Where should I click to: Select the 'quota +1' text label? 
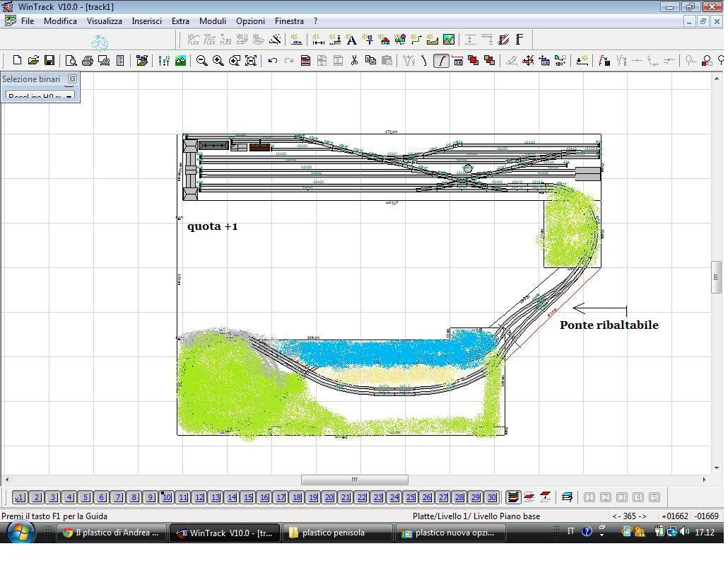[x=213, y=226]
